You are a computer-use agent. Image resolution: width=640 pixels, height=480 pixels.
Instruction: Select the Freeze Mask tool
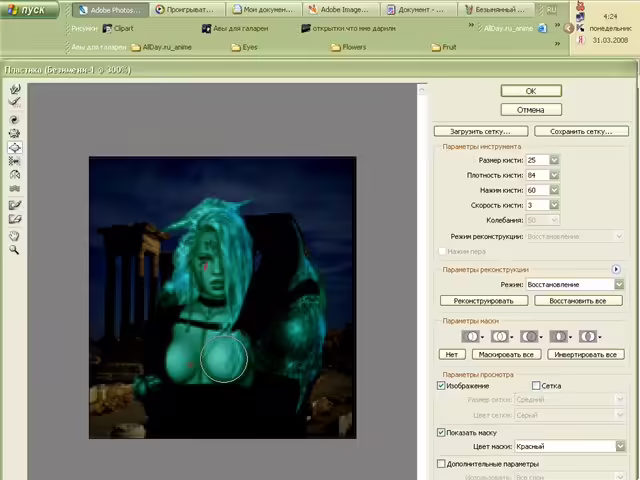pos(15,205)
